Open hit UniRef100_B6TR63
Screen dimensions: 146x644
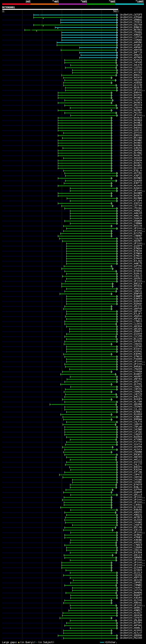click(x=131, y=30)
